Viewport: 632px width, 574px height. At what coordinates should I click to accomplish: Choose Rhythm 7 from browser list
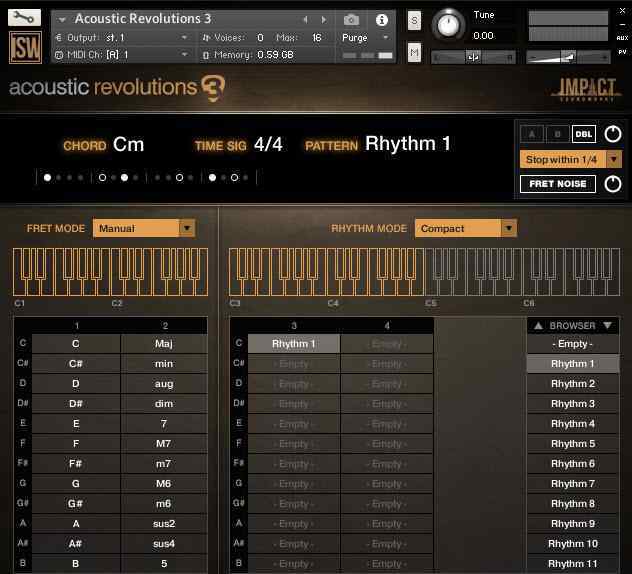click(x=573, y=483)
